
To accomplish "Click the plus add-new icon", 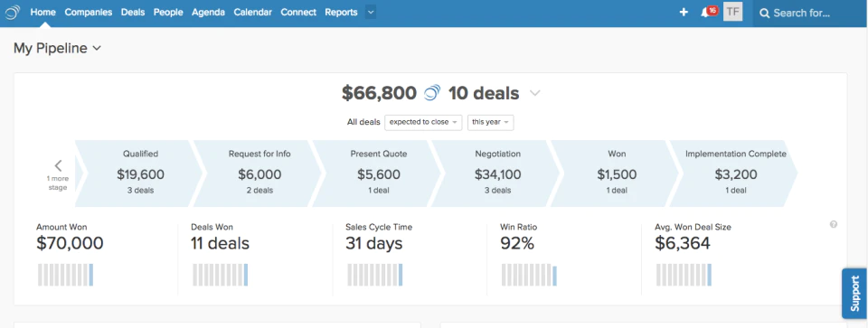I will click(x=684, y=12).
